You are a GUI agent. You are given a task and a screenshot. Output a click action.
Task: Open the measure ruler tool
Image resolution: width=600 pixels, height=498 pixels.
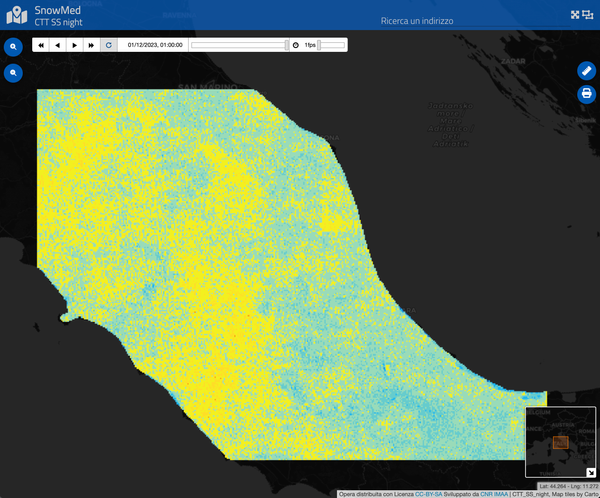click(586, 71)
